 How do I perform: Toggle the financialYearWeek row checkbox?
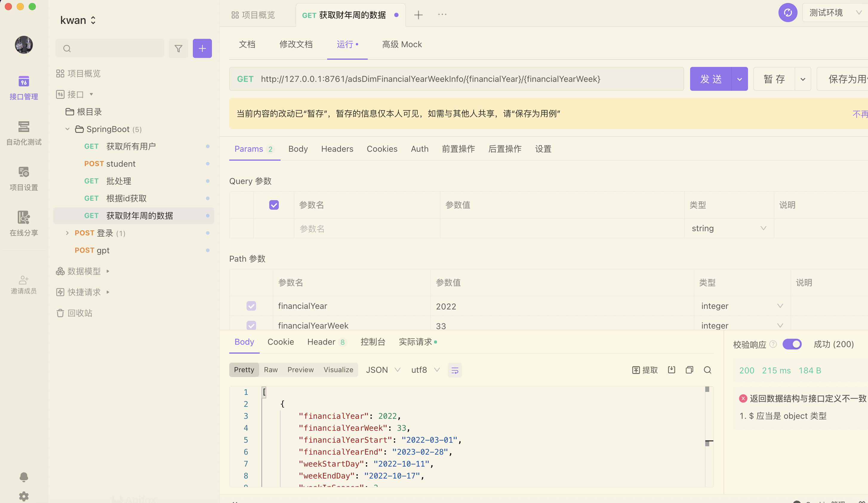pyautogui.click(x=251, y=326)
